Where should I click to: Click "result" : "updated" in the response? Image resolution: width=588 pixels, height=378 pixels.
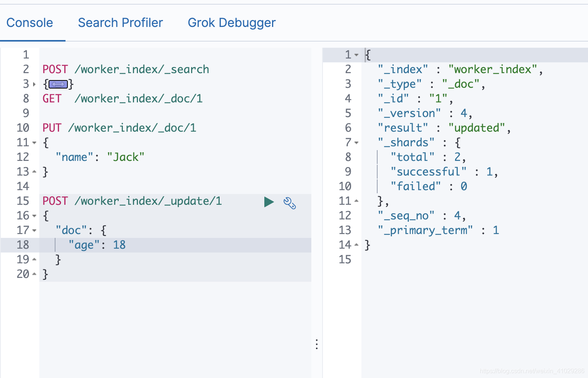pyautogui.click(x=444, y=128)
